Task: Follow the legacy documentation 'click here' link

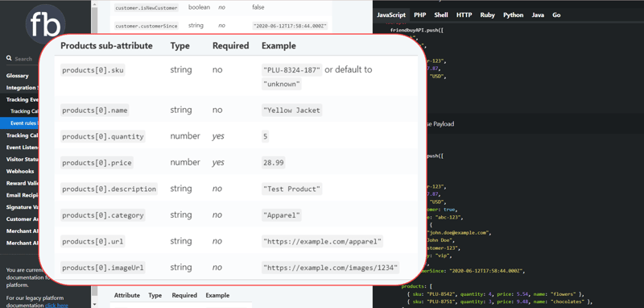Action: coord(56,305)
